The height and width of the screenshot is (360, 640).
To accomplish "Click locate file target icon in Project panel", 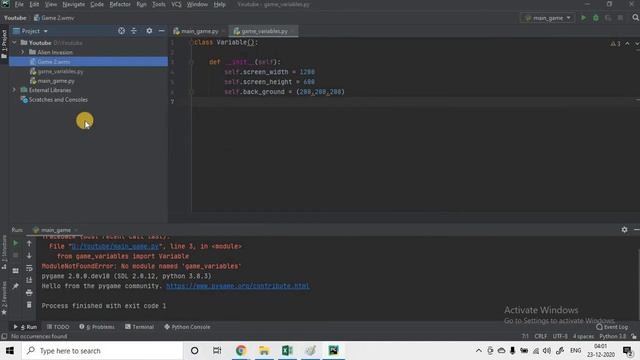I will point(121,31).
